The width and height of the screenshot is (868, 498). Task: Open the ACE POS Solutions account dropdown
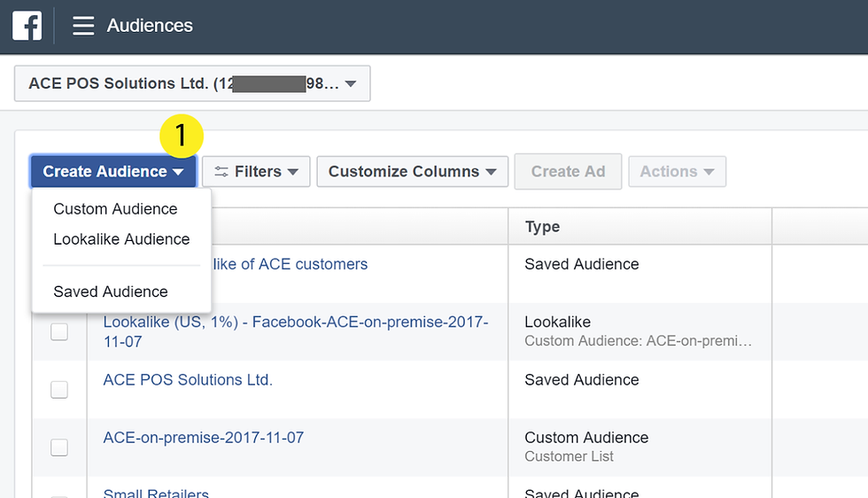[192, 83]
